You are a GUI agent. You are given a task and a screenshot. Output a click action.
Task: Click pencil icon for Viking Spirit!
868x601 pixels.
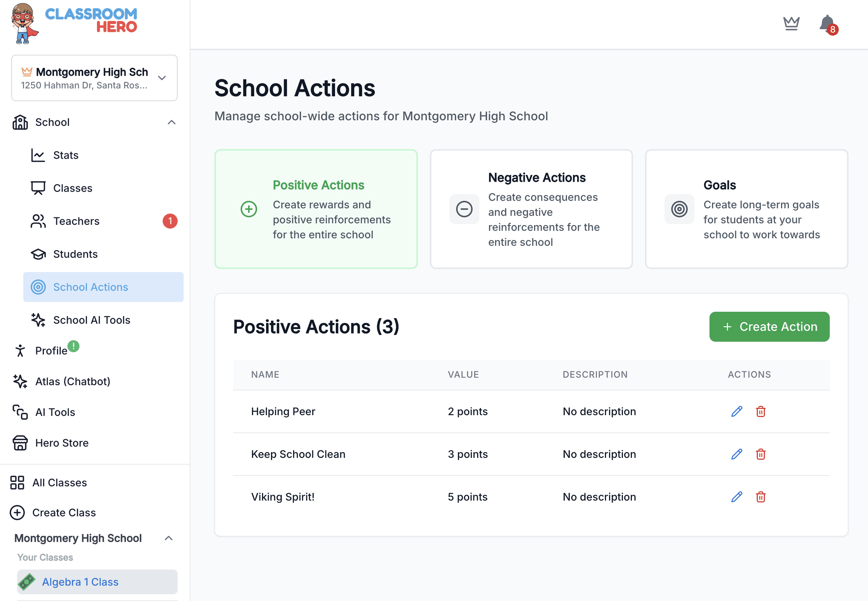pos(736,497)
